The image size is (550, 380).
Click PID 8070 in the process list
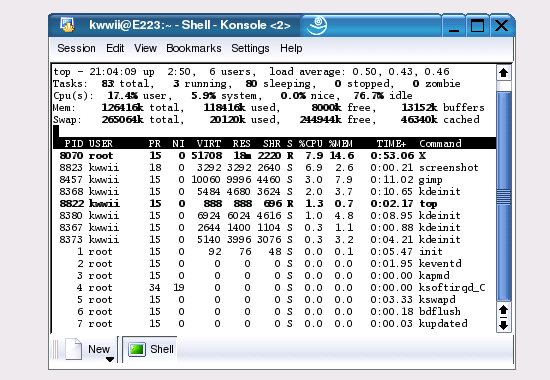[71, 155]
